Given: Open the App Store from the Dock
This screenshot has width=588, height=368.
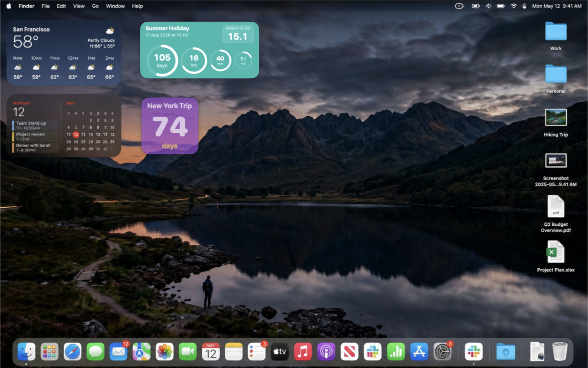Looking at the screenshot, I should pyautogui.click(x=419, y=351).
